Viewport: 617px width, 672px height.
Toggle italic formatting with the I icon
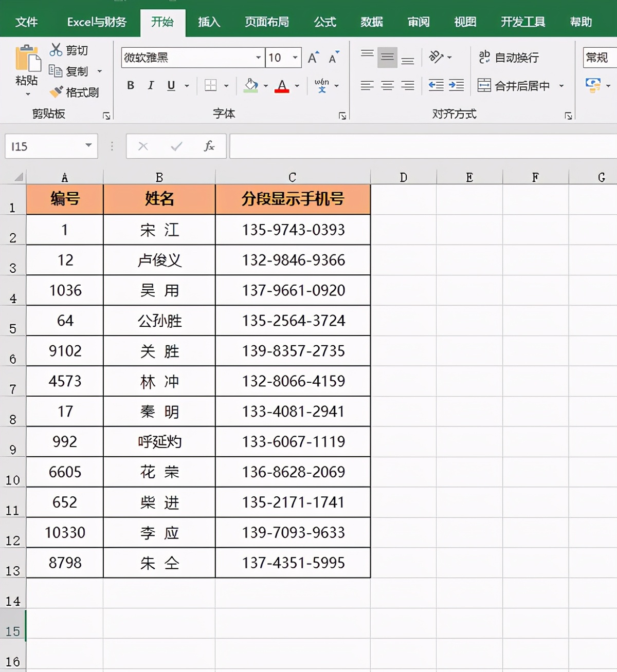coord(150,86)
